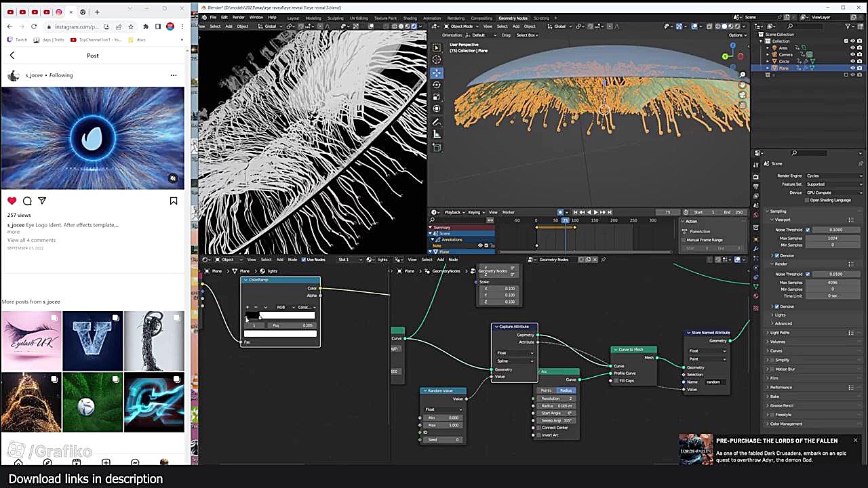Open the Render Engine Cycles dropdown

pyautogui.click(x=834, y=176)
